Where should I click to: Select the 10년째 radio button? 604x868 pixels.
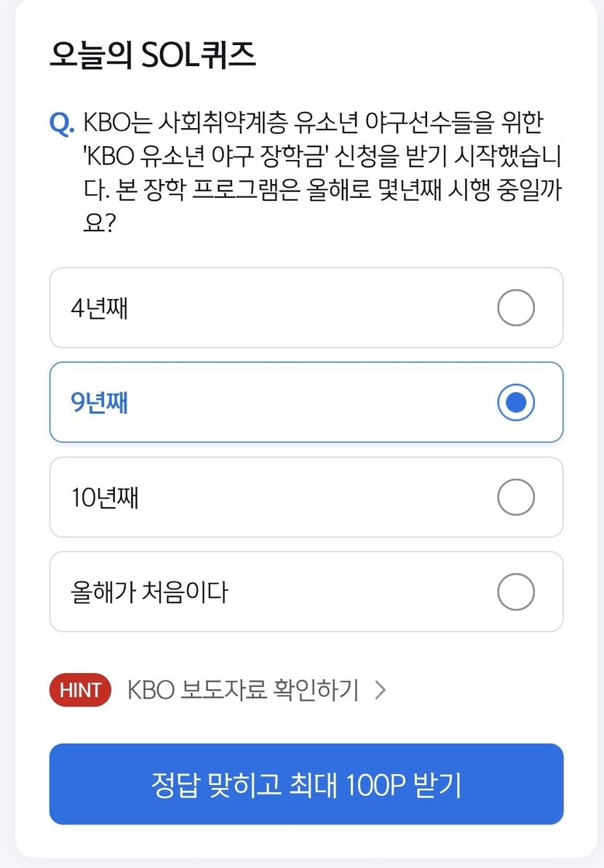[x=516, y=497]
